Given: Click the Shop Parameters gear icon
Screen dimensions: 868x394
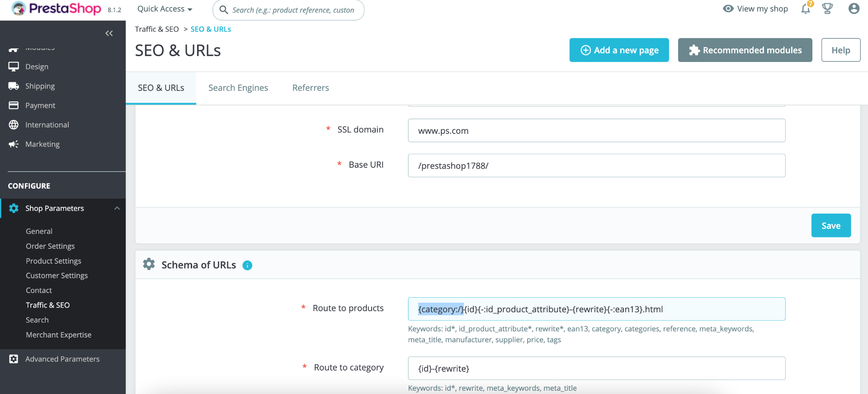Looking at the screenshot, I should point(14,208).
